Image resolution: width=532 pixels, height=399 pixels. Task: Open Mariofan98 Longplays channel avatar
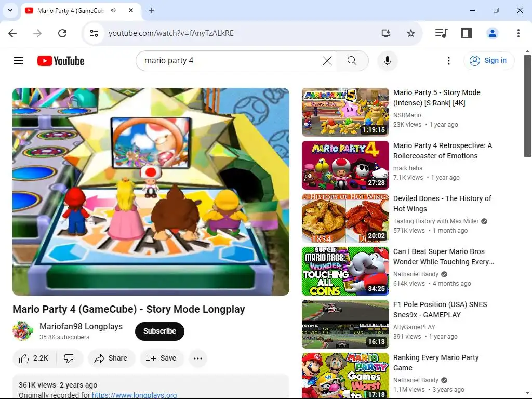23,331
